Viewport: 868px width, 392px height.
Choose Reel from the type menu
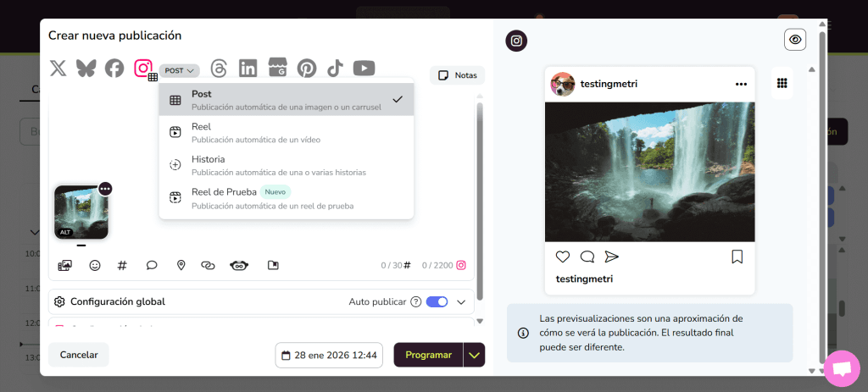(287, 133)
